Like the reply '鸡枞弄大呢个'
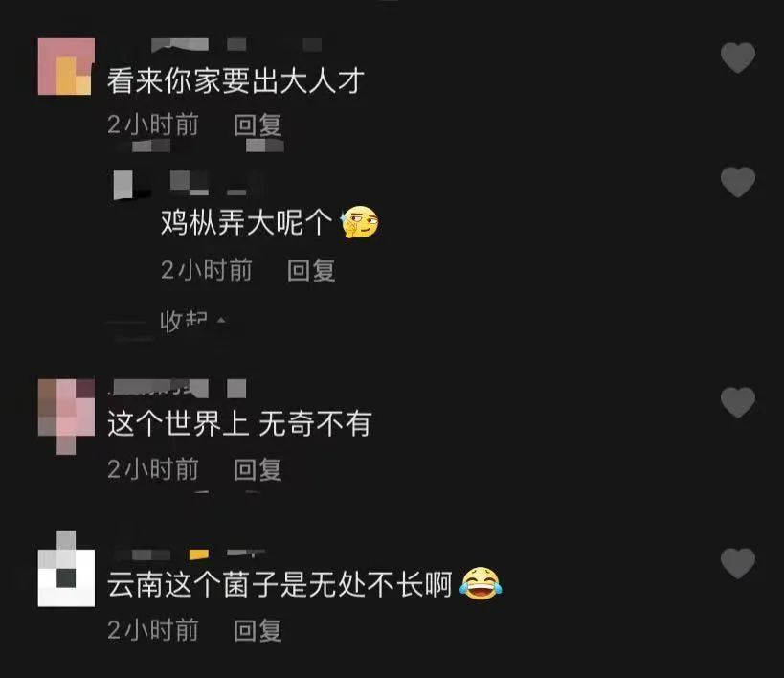The height and width of the screenshot is (678, 784). 738,181
